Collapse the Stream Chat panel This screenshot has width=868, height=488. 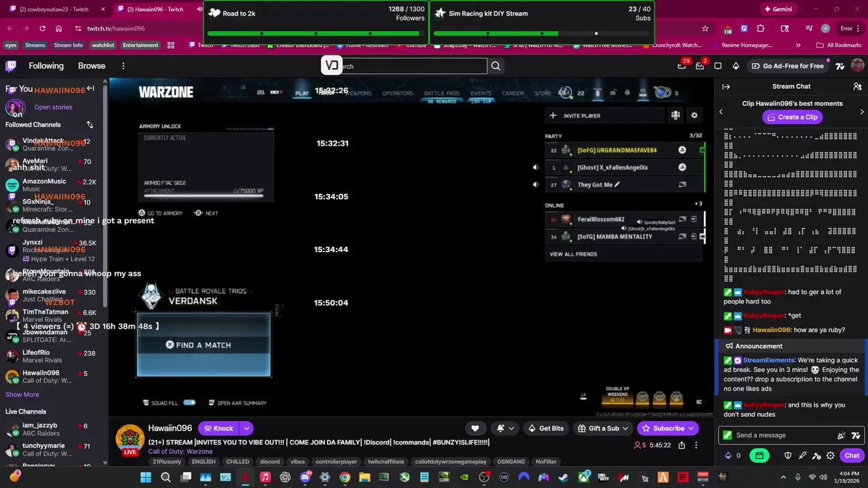[x=726, y=87]
